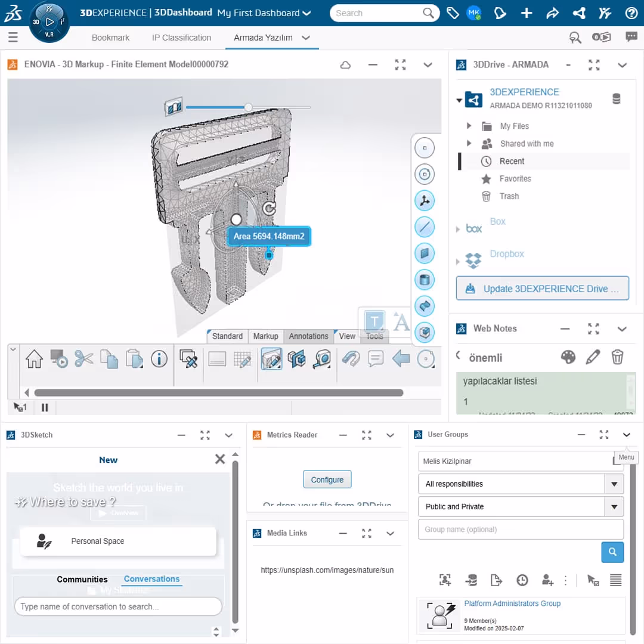
Task: Click the add member icon in User Groups
Action: pyautogui.click(x=547, y=580)
